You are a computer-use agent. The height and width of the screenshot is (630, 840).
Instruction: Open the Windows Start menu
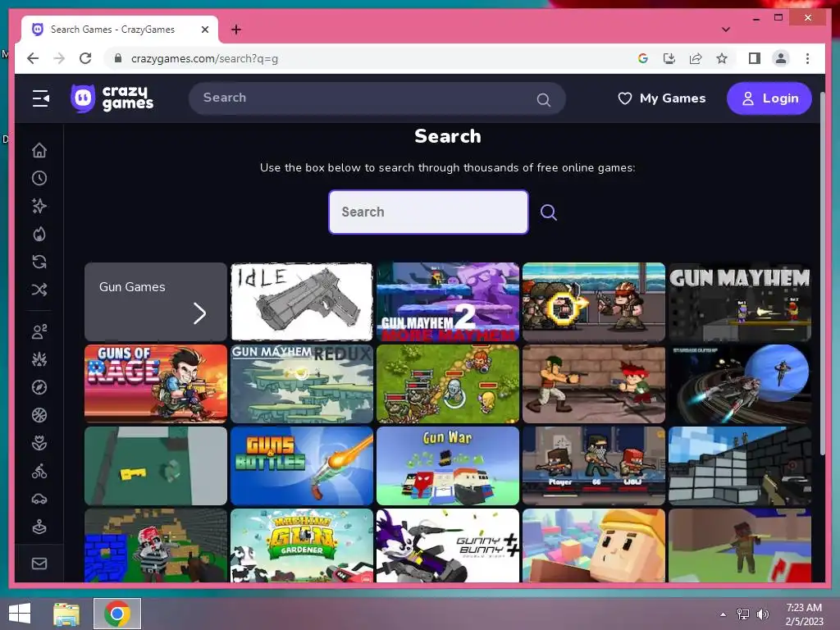(x=20, y=614)
